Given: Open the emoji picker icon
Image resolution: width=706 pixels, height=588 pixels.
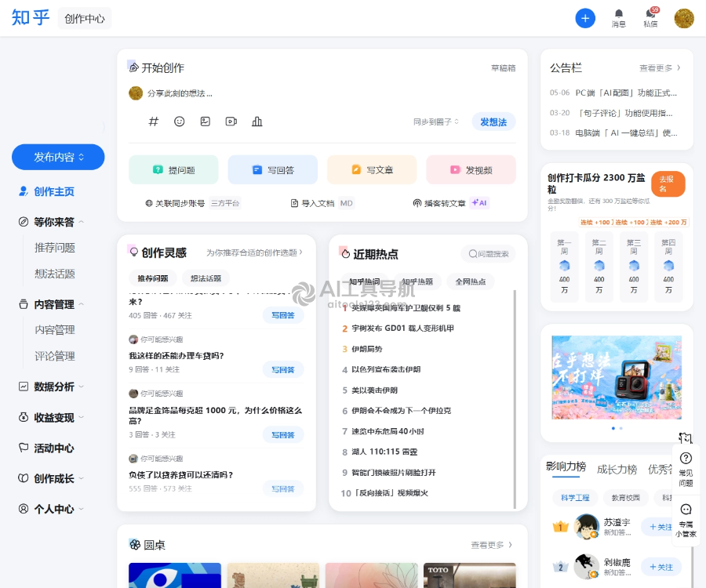Looking at the screenshot, I should [x=179, y=122].
